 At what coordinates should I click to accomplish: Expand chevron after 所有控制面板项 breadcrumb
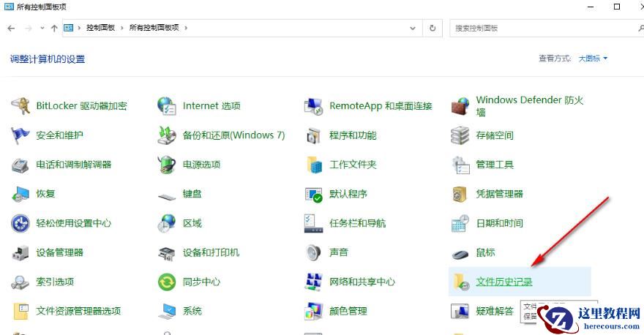[186, 28]
